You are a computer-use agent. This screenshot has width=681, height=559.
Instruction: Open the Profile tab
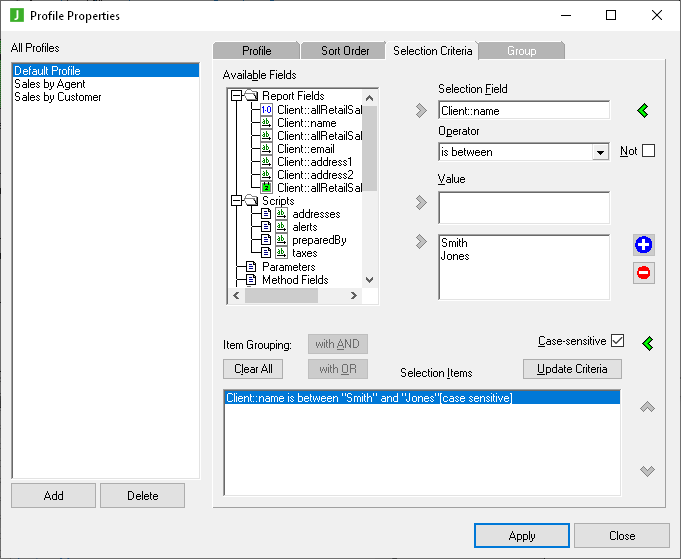[256, 51]
